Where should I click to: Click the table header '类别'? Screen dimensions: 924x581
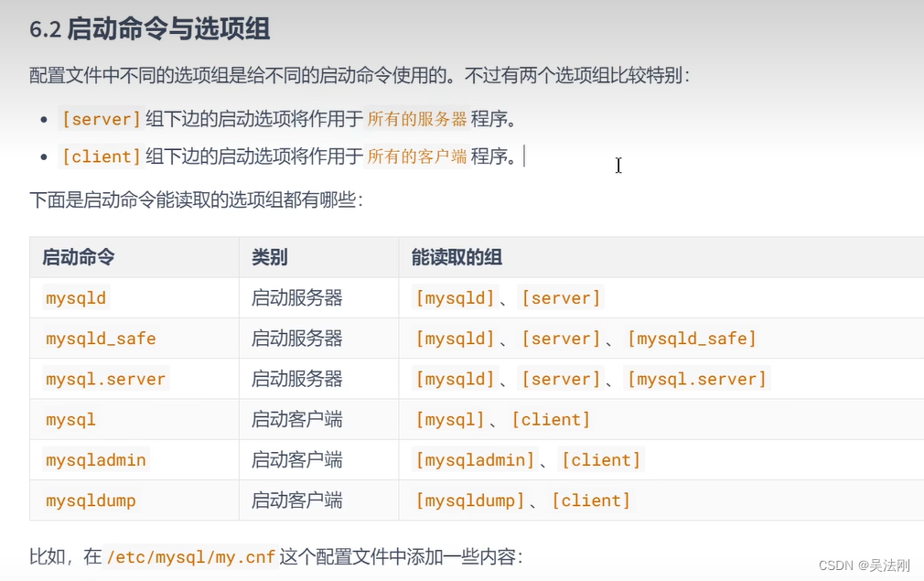269,257
